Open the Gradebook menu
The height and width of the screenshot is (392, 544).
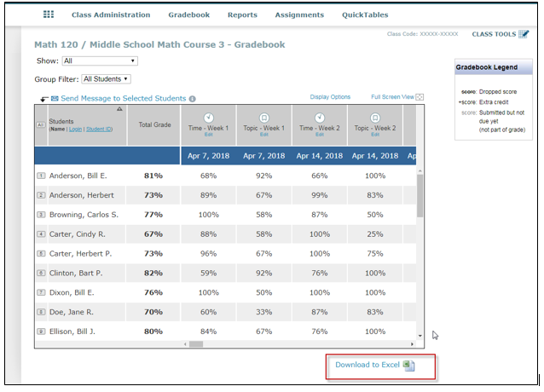188,14
